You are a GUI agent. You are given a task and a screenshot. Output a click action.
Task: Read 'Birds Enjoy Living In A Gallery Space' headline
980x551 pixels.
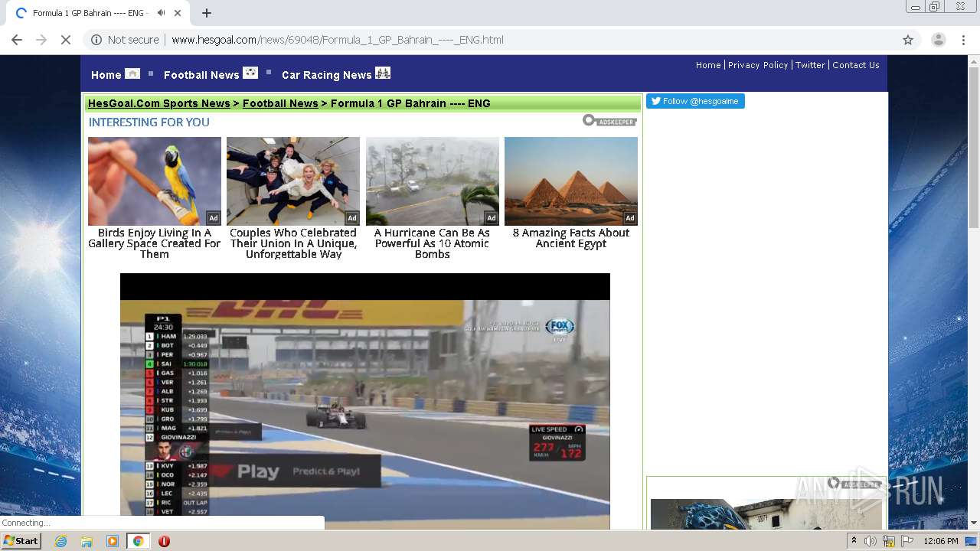tap(155, 243)
